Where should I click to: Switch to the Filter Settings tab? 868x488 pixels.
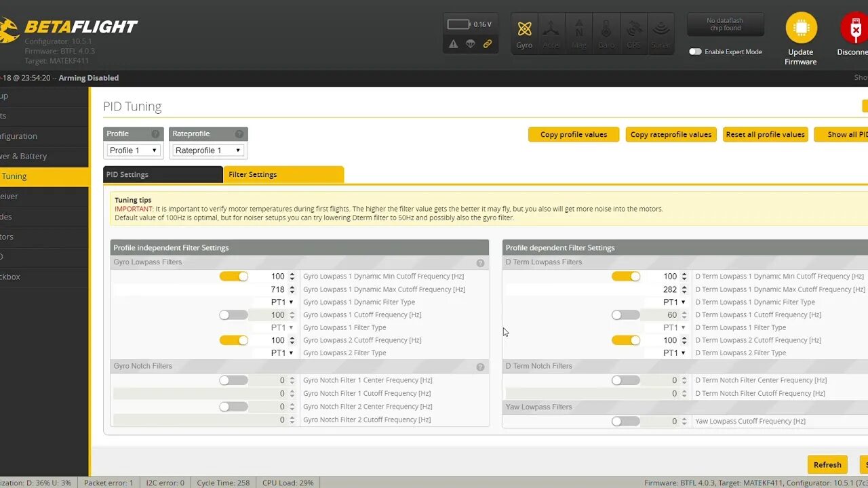(x=283, y=174)
